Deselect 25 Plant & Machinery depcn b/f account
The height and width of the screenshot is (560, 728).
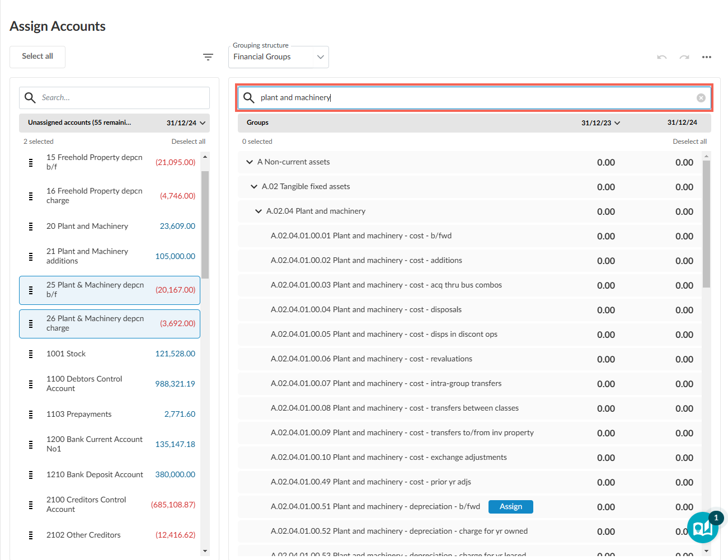coord(110,290)
